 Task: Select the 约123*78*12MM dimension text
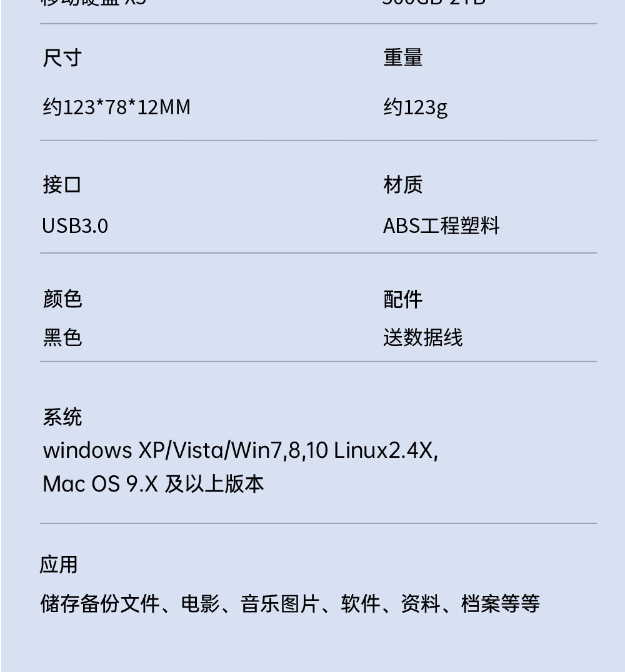pos(116,107)
